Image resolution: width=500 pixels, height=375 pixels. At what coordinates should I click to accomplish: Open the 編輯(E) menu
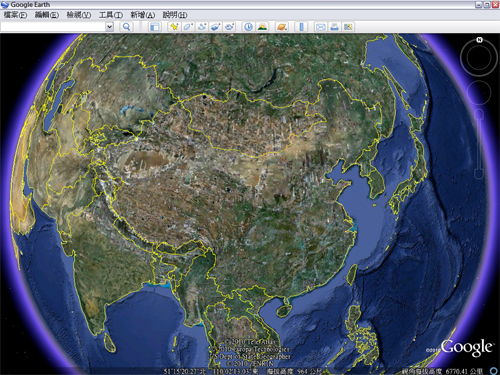(x=47, y=15)
